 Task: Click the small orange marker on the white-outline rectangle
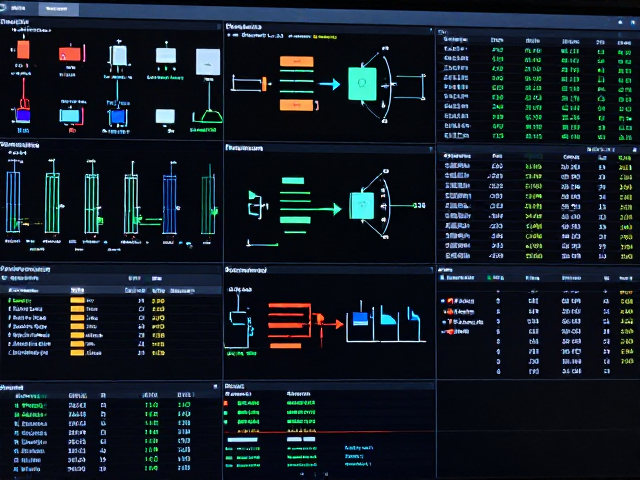coord(264,84)
